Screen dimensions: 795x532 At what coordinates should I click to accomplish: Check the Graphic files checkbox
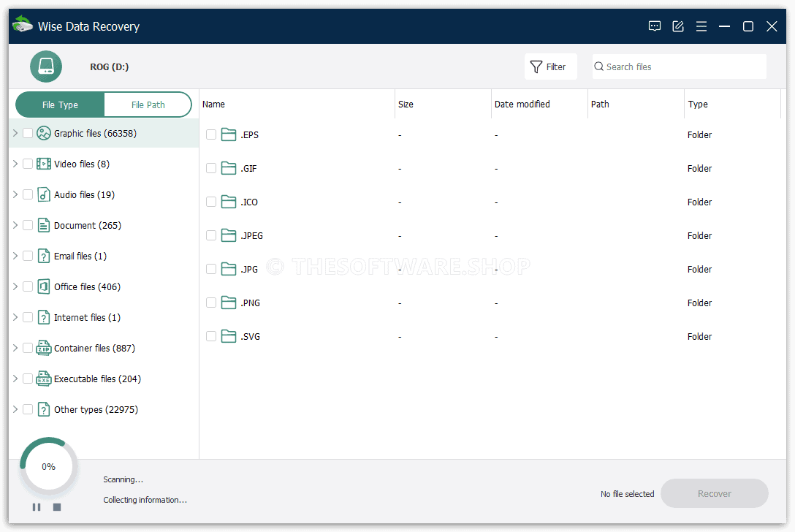click(28, 134)
